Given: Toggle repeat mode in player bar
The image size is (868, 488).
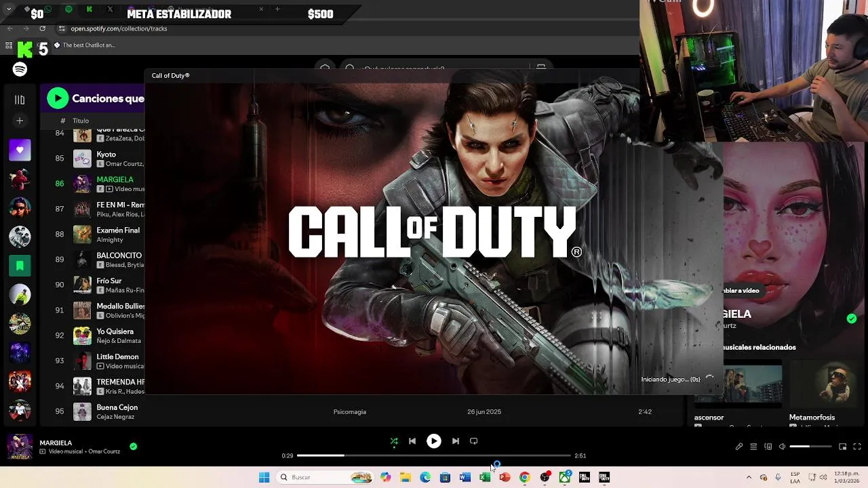Looking at the screenshot, I should pos(474,441).
